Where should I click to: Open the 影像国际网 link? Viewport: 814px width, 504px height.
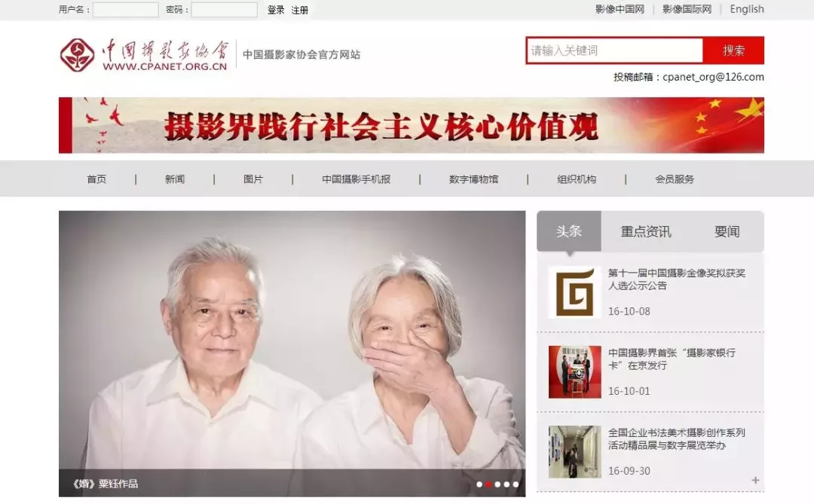tap(687, 9)
